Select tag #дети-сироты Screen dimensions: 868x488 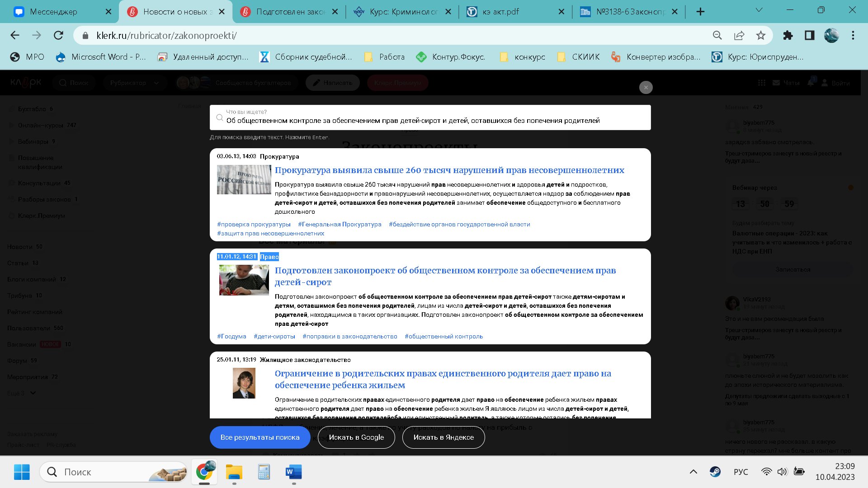(x=274, y=336)
